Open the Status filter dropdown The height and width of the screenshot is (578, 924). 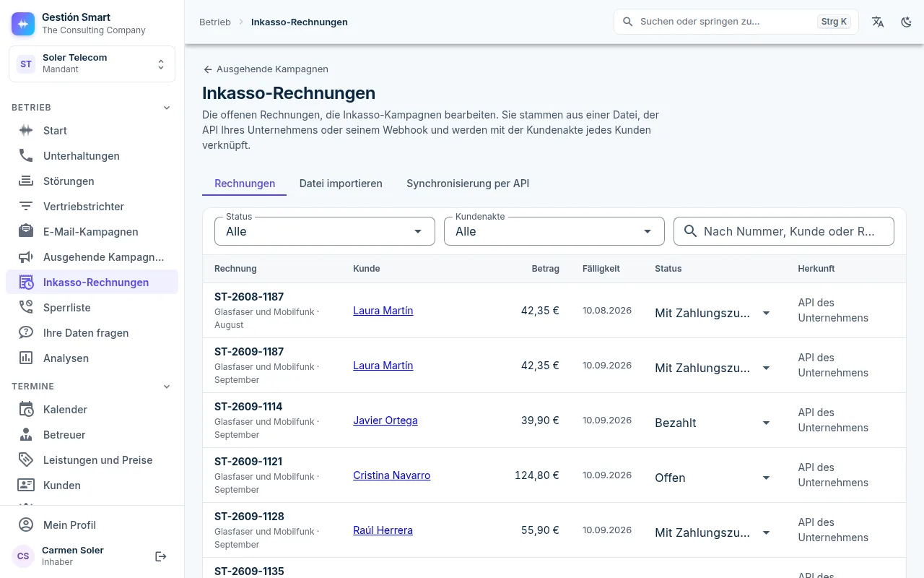click(325, 231)
